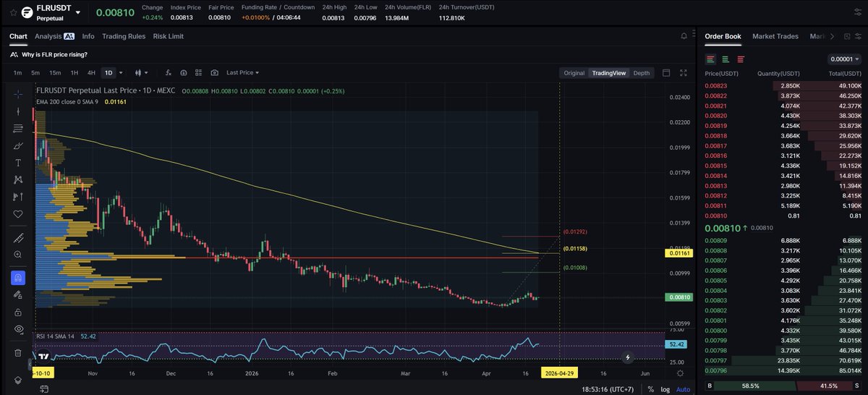This screenshot has width=868, height=395.
Task: Open the Last Price dropdown
Action: click(242, 73)
